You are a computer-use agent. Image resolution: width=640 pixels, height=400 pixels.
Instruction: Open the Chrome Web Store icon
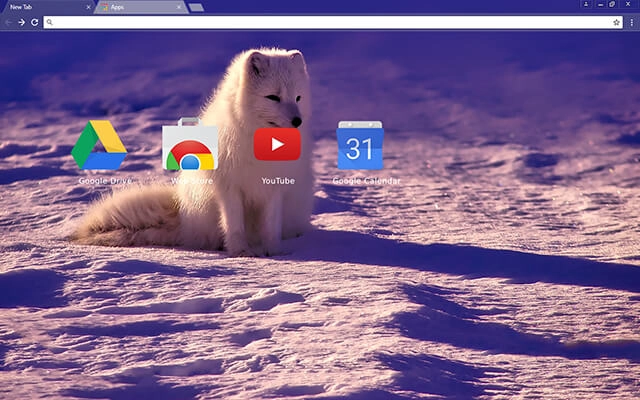[190, 144]
